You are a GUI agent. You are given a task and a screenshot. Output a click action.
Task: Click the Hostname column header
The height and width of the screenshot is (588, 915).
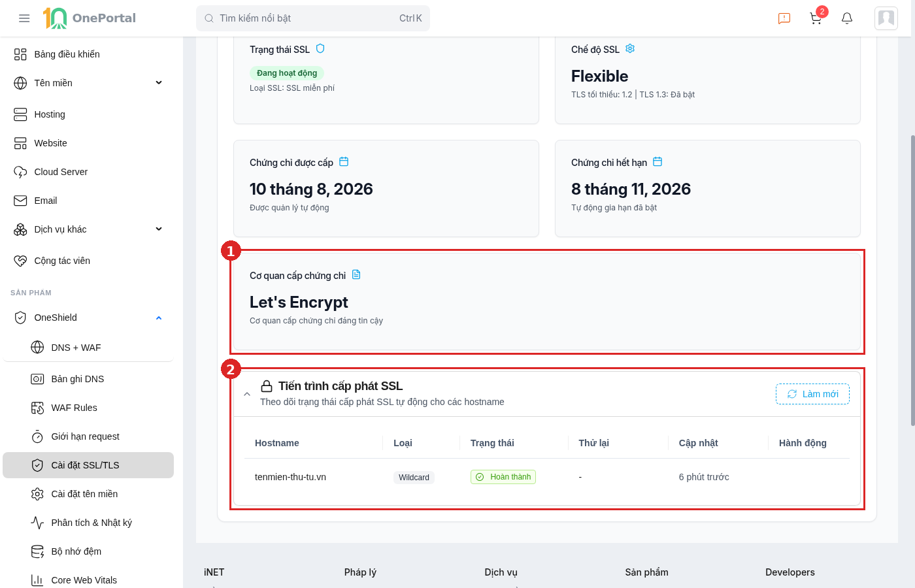click(x=277, y=443)
